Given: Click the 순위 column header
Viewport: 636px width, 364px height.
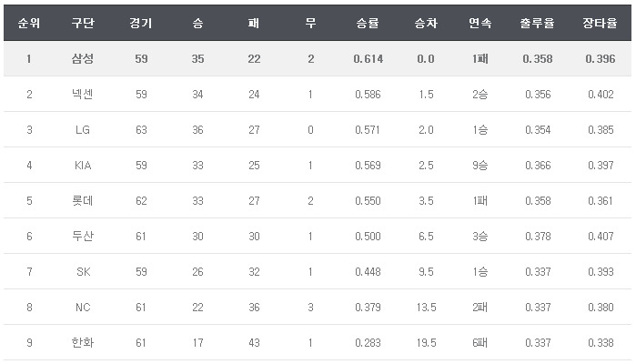Looking at the screenshot, I should point(28,23).
